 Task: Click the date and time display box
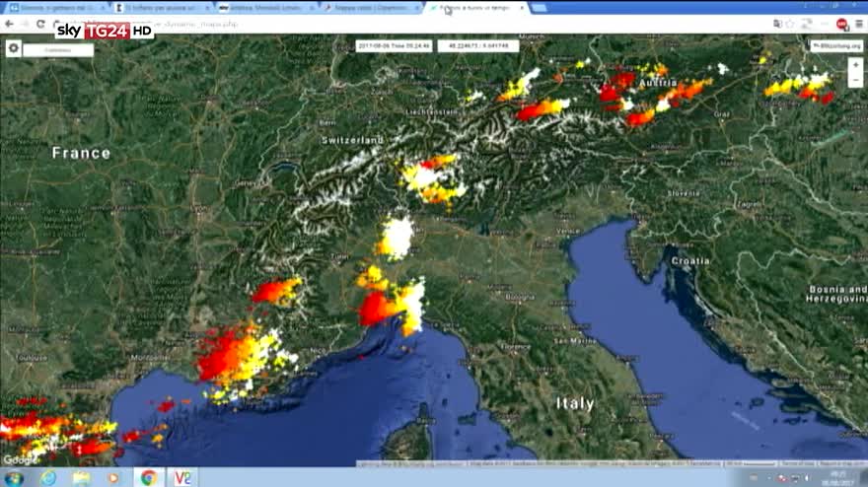click(x=394, y=45)
